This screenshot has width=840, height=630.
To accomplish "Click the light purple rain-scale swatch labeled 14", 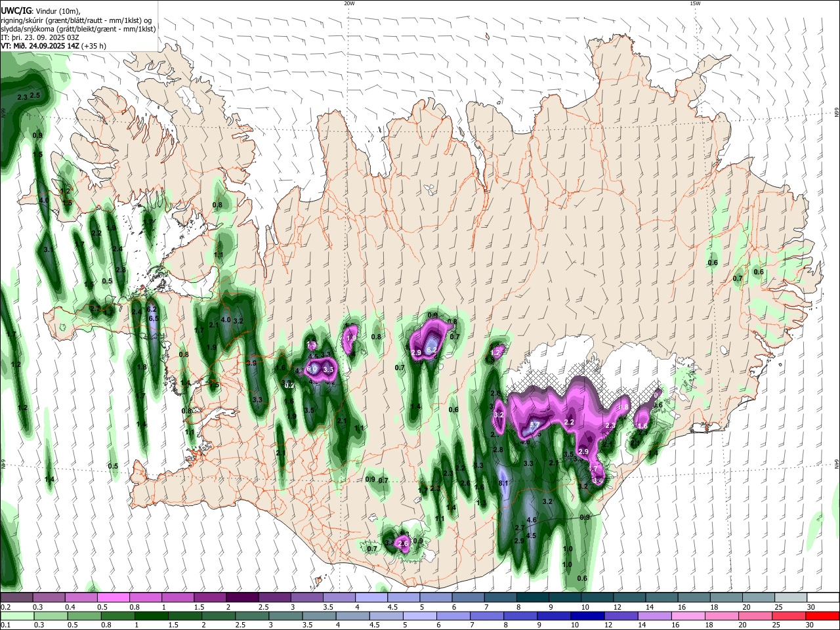I will [x=654, y=616].
